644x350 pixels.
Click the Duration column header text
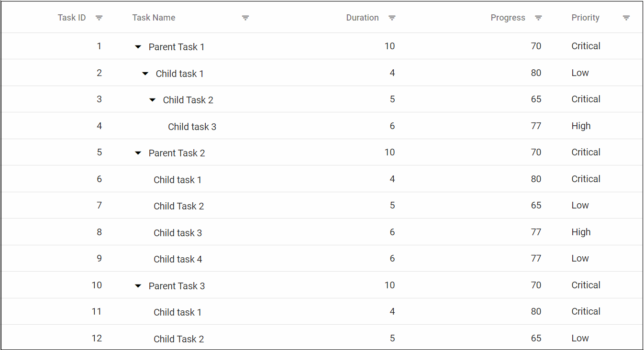(362, 18)
